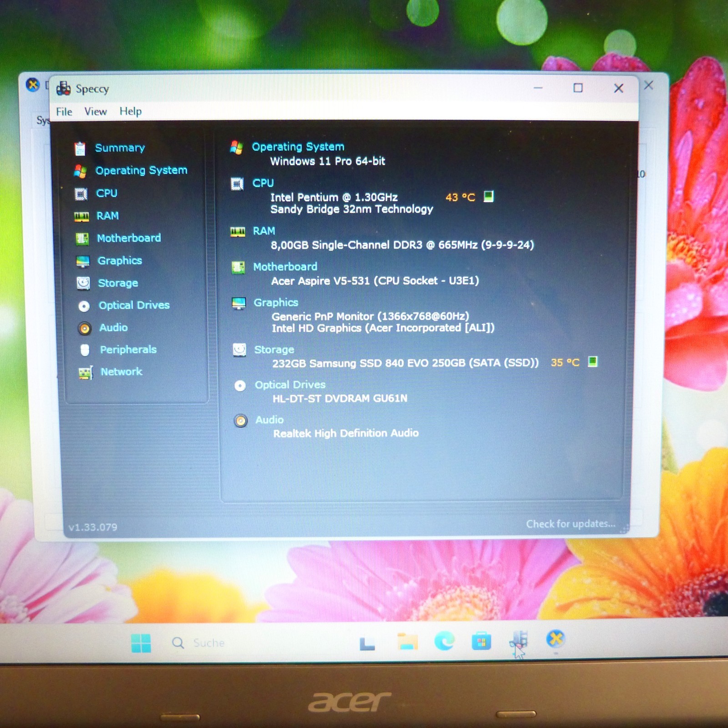
Task: Click the Motherboard icon in sidebar
Action: (82, 238)
